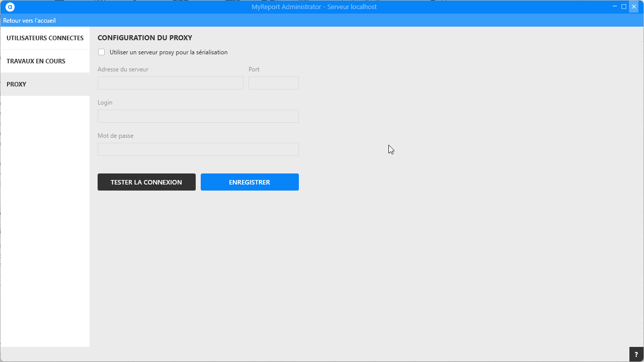Maximize the MyReport Administrator window
This screenshot has width=644, height=362.
(624, 7)
